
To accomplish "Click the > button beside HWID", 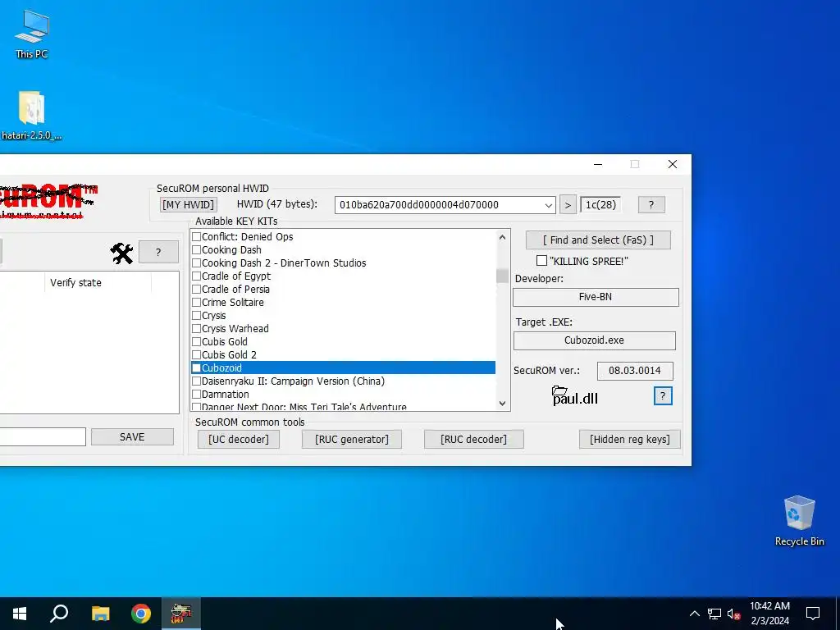I will tap(568, 204).
